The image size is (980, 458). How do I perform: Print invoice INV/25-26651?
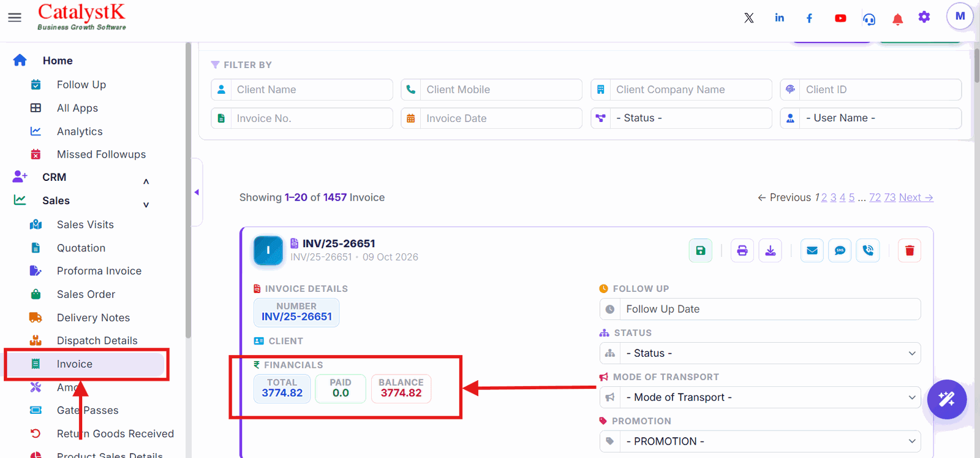pyautogui.click(x=742, y=250)
